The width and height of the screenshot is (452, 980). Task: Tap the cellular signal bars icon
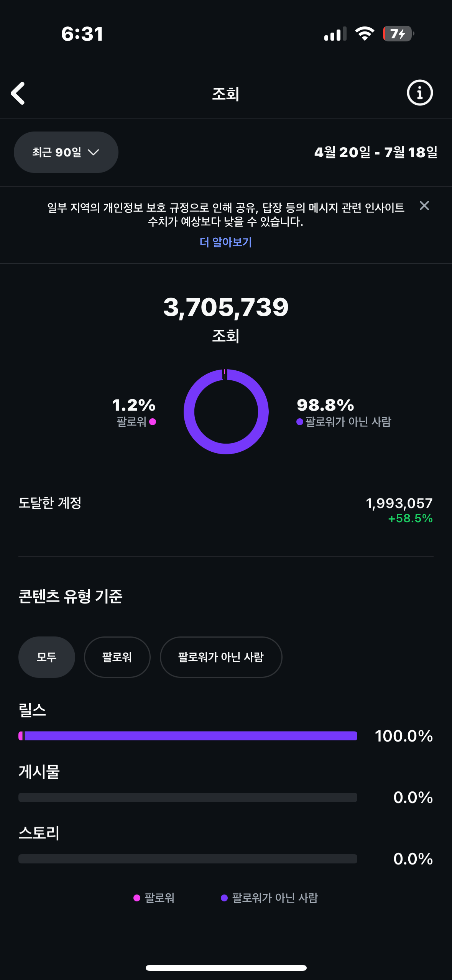coord(335,34)
